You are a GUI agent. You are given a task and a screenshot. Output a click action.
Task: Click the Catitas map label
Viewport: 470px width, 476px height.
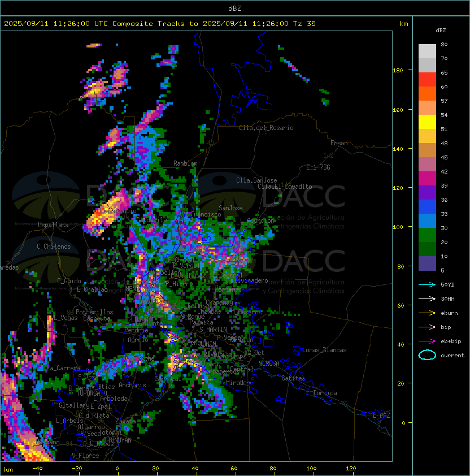pos(293,378)
